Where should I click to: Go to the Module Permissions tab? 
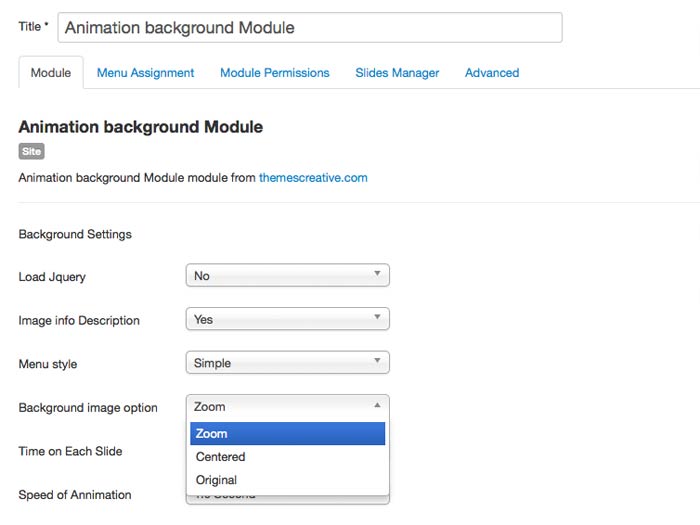point(274,73)
